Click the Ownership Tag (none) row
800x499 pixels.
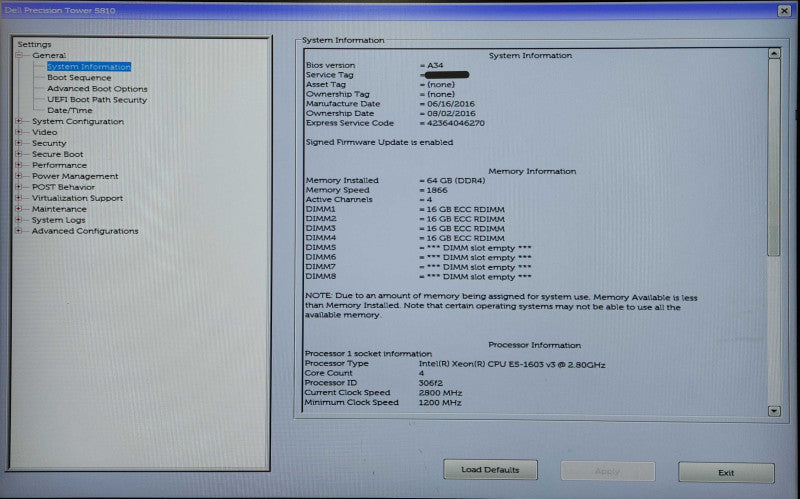pyautogui.click(x=380, y=94)
